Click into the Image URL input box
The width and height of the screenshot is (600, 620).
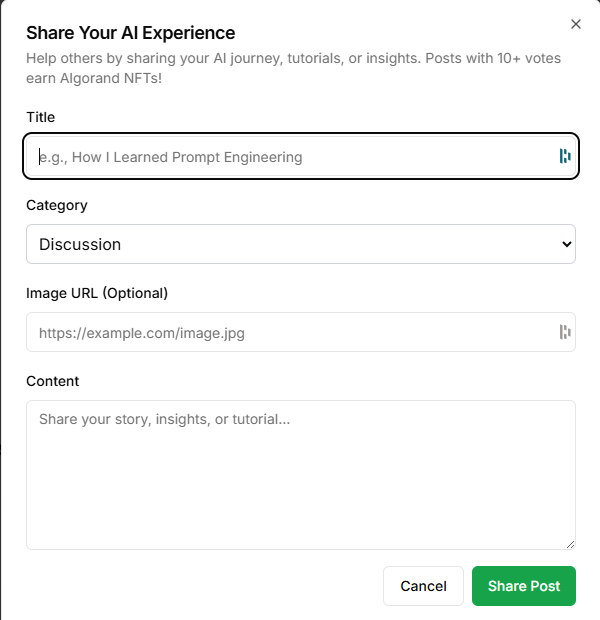tap(290, 332)
